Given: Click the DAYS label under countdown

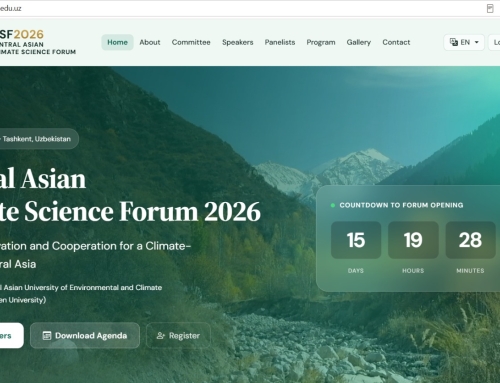Looking at the screenshot, I should 356,271.
